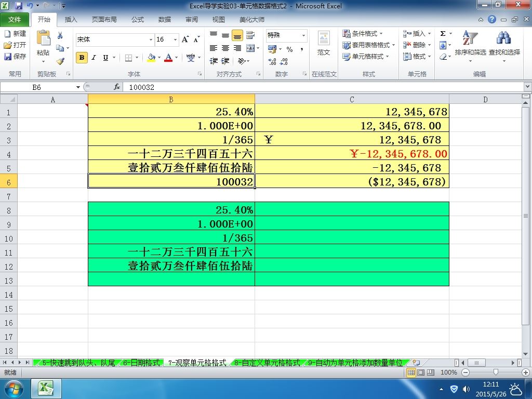Toggle Underline formatting

point(105,58)
